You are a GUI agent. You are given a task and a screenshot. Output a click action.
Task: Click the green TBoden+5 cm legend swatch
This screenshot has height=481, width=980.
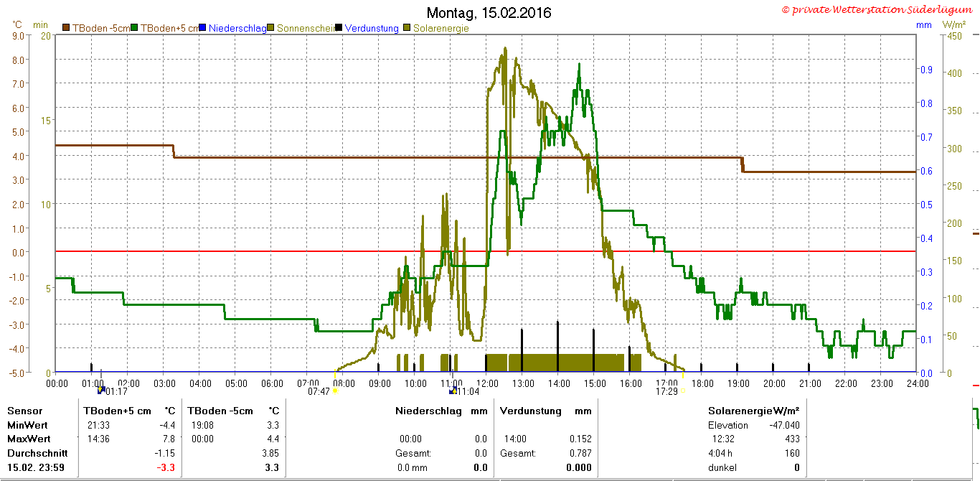click(x=134, y=28)
